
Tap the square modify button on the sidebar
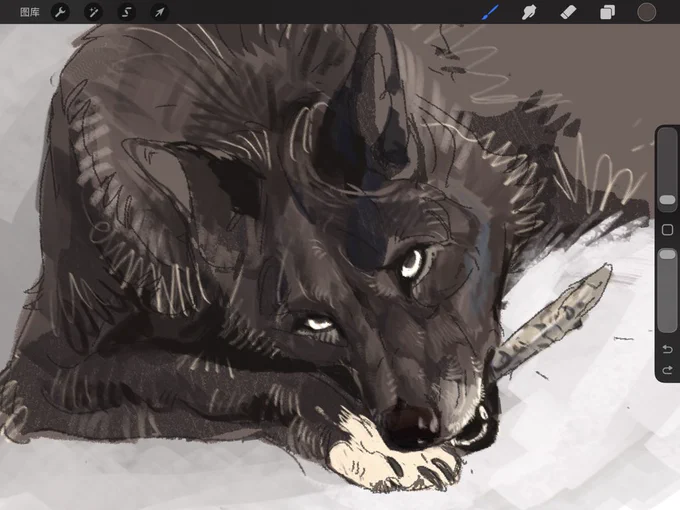pyautogui.click(x=667, y=229)
